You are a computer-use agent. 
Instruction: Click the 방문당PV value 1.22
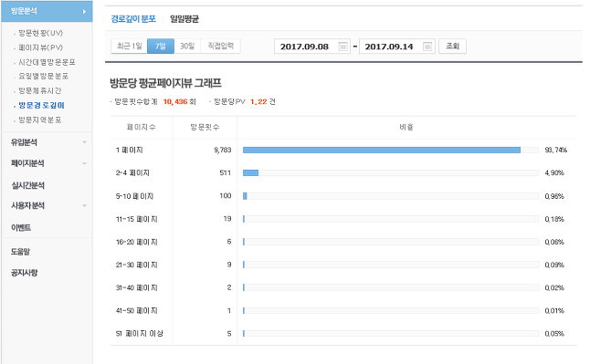pos(258,102)
